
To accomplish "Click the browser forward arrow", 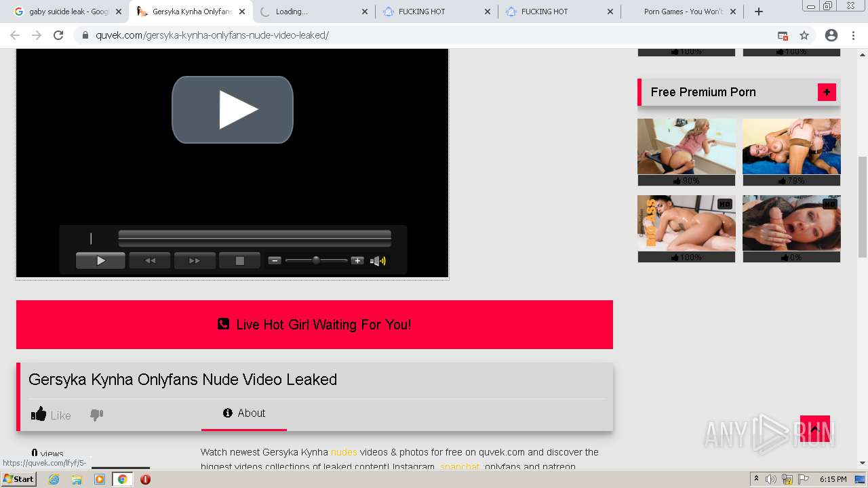I will pos(37,35).
